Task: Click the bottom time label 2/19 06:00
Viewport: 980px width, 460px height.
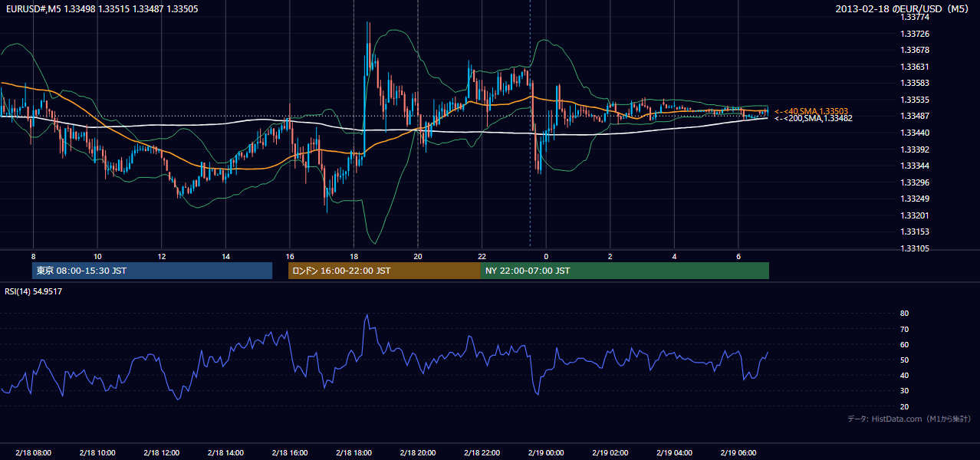Action: (x=738, y=453)
